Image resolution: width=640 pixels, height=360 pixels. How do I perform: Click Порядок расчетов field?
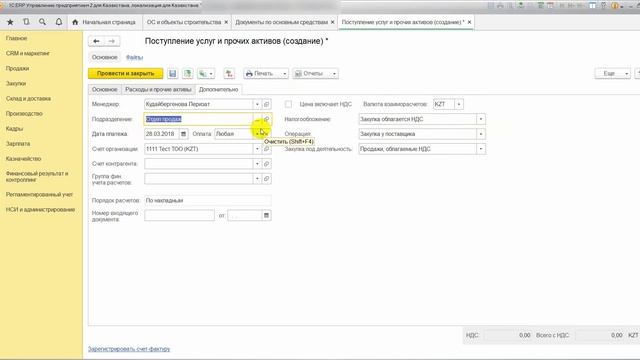tap(207, 200)
